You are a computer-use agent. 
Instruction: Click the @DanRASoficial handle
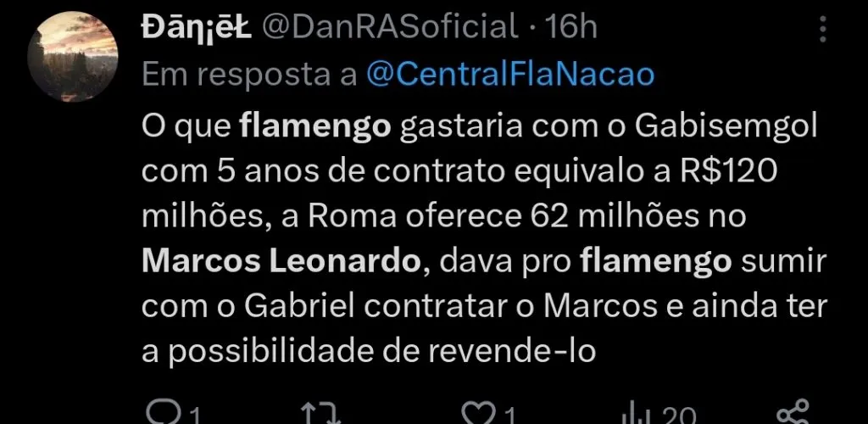[390, 27]
